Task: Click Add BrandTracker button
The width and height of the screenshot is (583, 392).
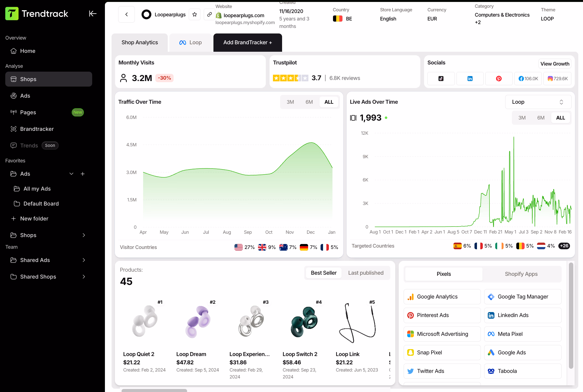Action: 247,42
